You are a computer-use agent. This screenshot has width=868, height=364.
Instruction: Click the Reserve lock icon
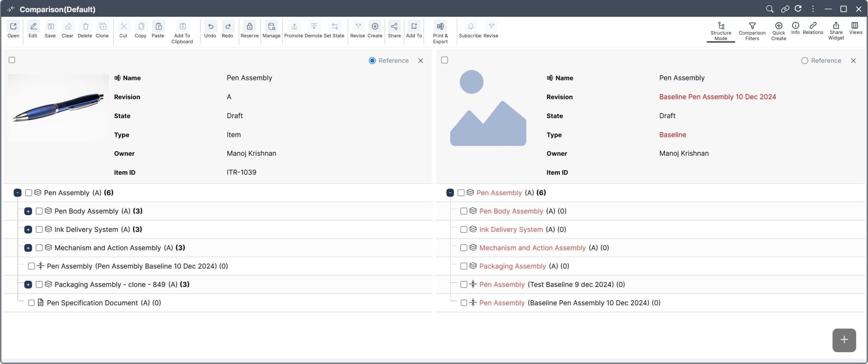[249, 26]
